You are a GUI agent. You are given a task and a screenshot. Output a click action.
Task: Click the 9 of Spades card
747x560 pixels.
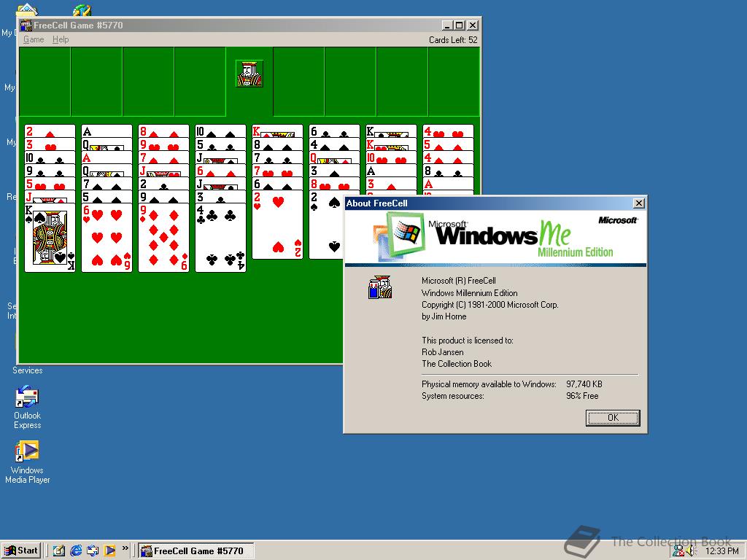click(163, 197)
